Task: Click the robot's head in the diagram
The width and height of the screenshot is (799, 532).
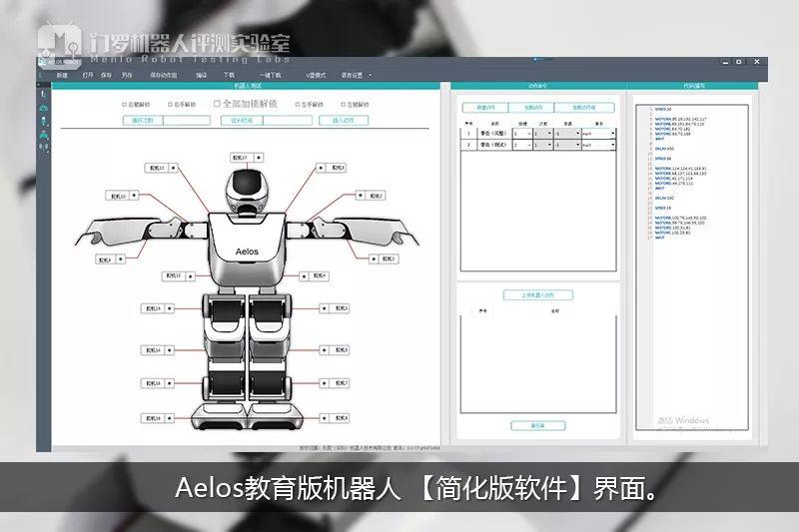Action: point(247,190)
